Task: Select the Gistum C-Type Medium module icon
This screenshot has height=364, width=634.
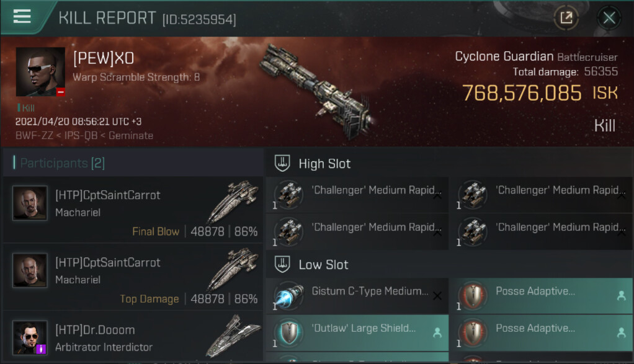Action: click(x=288, y=296)
